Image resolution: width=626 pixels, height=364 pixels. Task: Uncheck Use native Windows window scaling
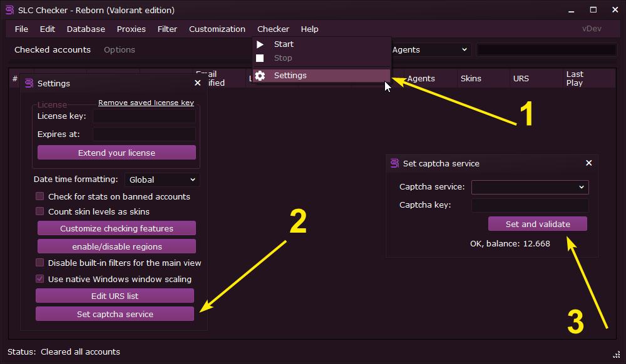[39, 279]
